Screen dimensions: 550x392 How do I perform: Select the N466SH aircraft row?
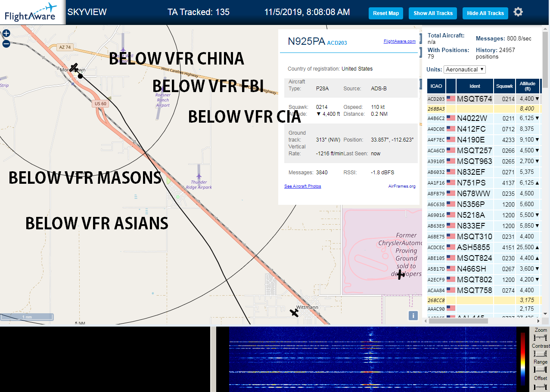(484, 269)
